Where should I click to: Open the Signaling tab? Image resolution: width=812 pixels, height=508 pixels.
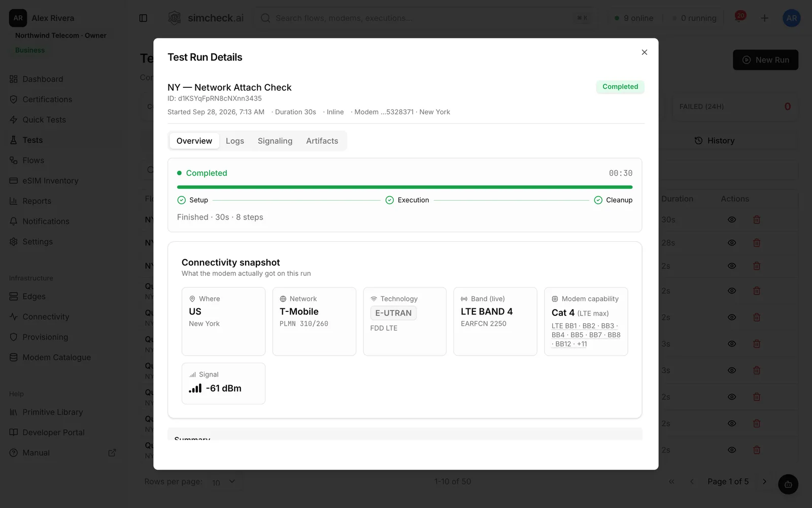coord(275,141)
